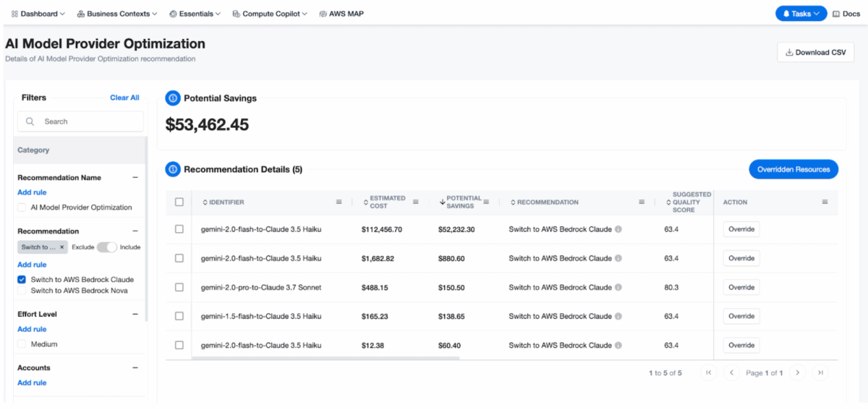Click the info icon beside Potential Savings heading
This screenshot has width=868, height=410.
tap(173, 98)
